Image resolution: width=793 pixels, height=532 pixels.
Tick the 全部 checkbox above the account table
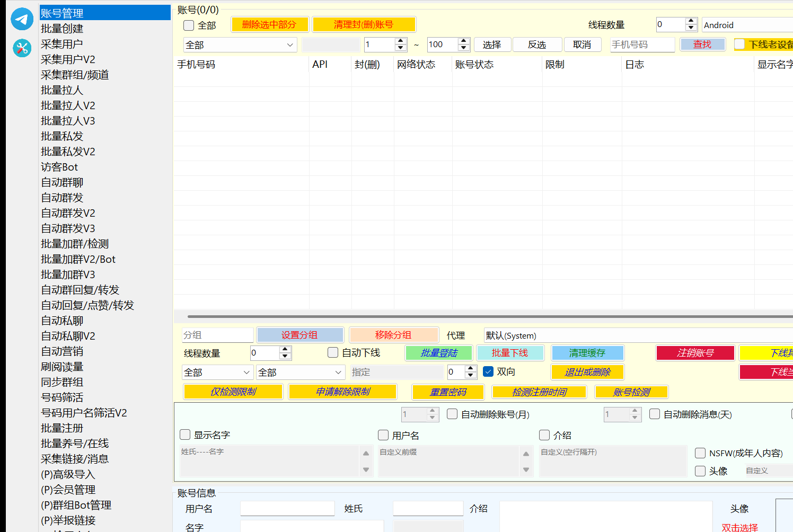[x=189, y=25]
